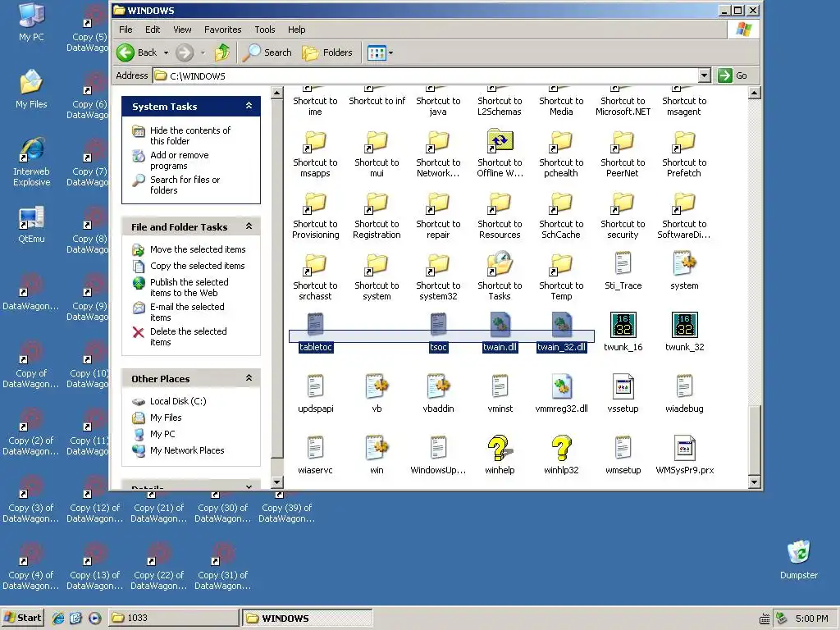Open the Dumpster recycle bin icon
Viewport: 840px width, 630px height.
tap(799, 553)
